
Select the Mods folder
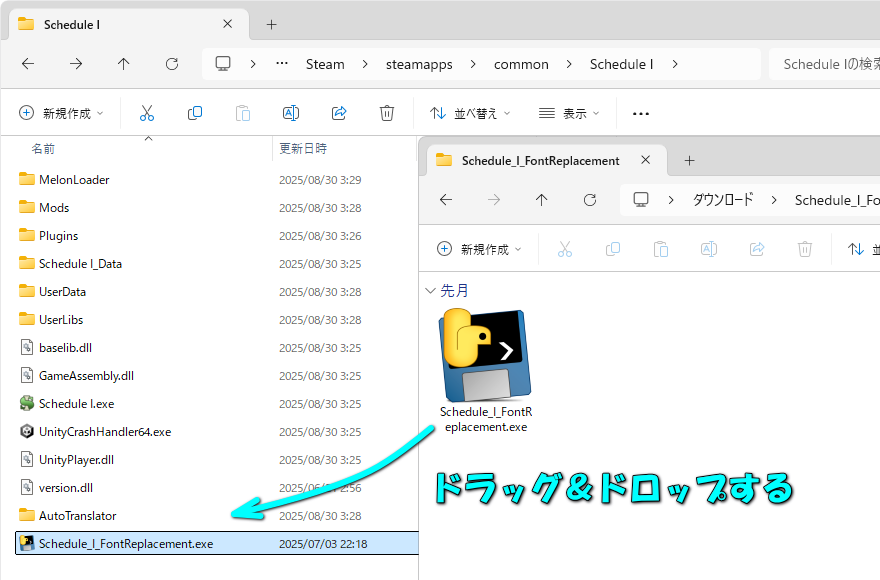[x=54, y=208]
